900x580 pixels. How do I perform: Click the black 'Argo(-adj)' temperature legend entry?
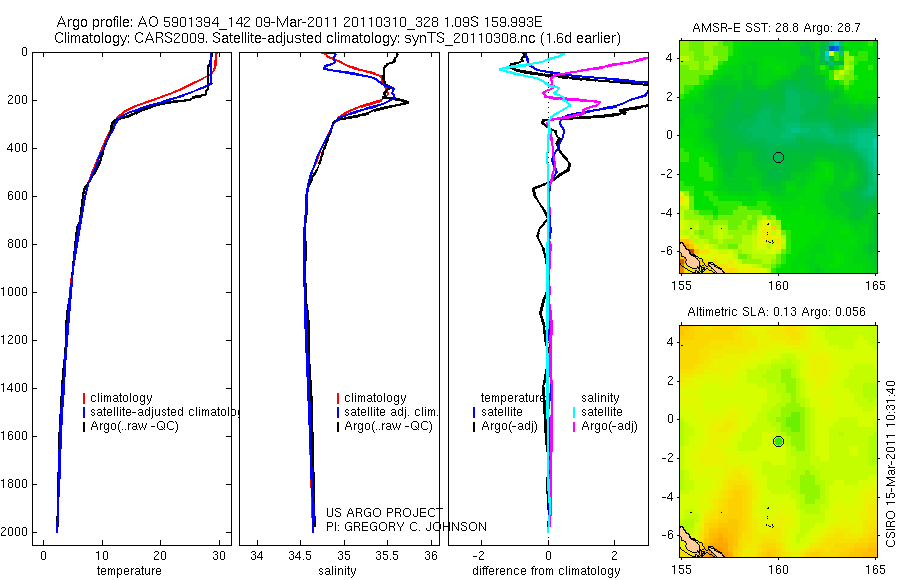(x=505, y=426)
